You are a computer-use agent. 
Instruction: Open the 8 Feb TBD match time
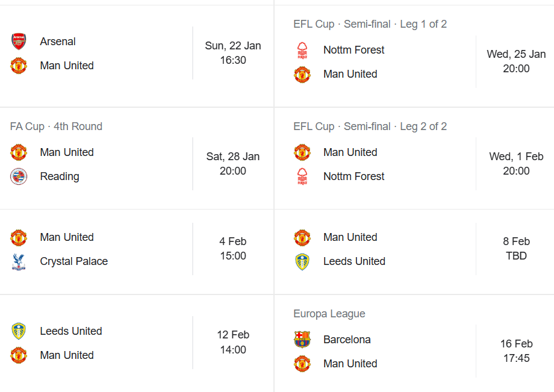point(516,249)
